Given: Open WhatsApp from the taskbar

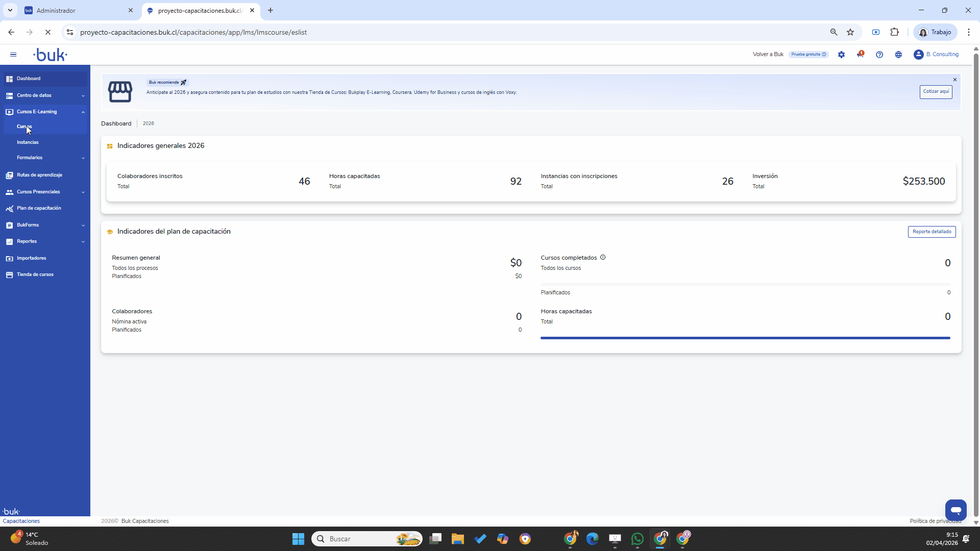Looking at the screenshot, I should pos(637,539).
